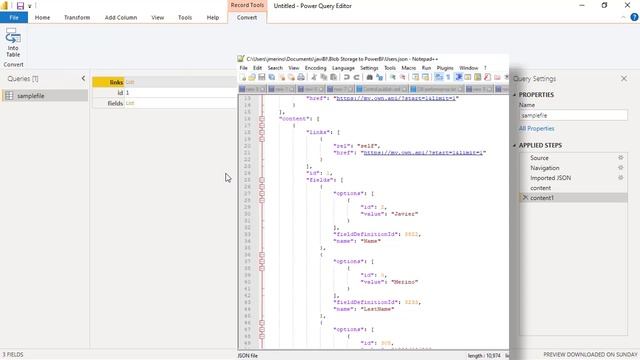The image size is (640, 360).
Task: Click the save icon in Power Query title bar
Action: pos(20,6)
